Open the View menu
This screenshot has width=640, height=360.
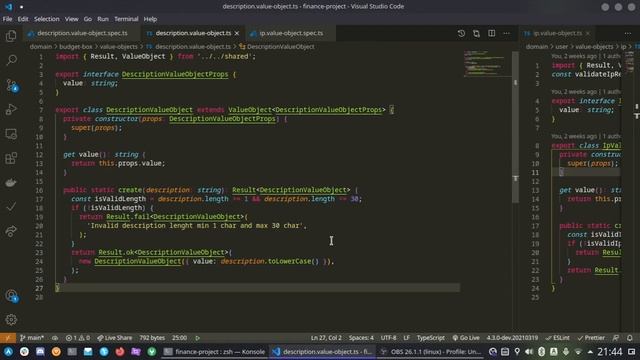coord(71,19)
